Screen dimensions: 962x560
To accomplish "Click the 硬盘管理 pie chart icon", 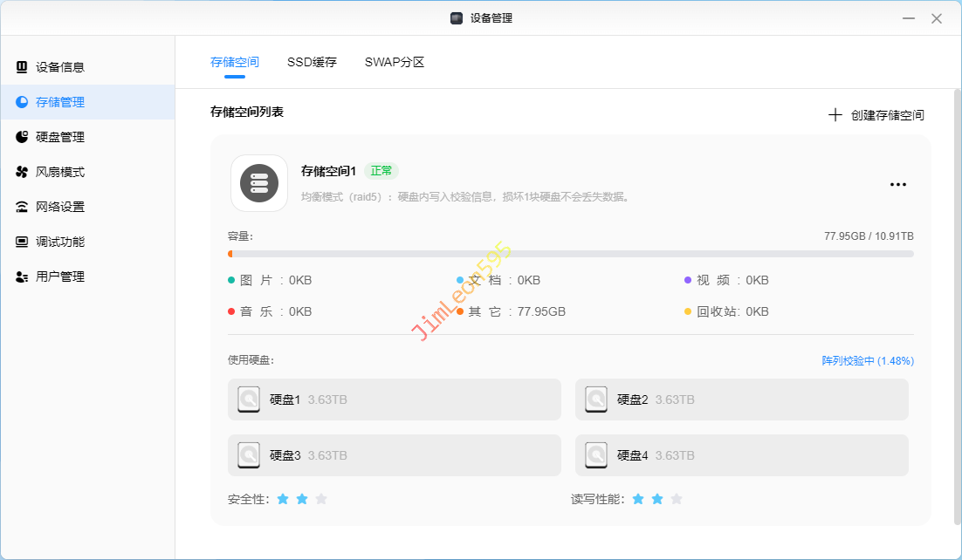I will [x=22, y=137].
